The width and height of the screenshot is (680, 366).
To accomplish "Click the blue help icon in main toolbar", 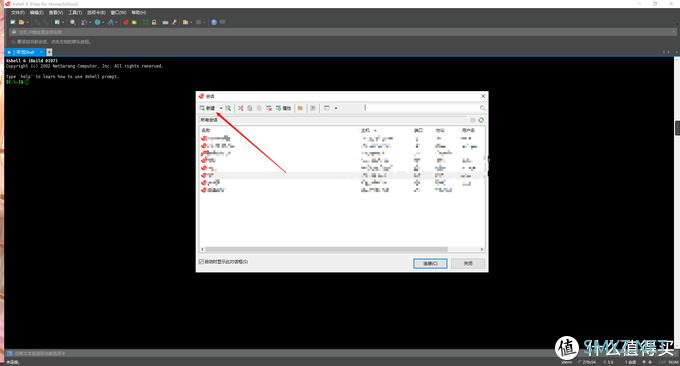I will (214, 22).
